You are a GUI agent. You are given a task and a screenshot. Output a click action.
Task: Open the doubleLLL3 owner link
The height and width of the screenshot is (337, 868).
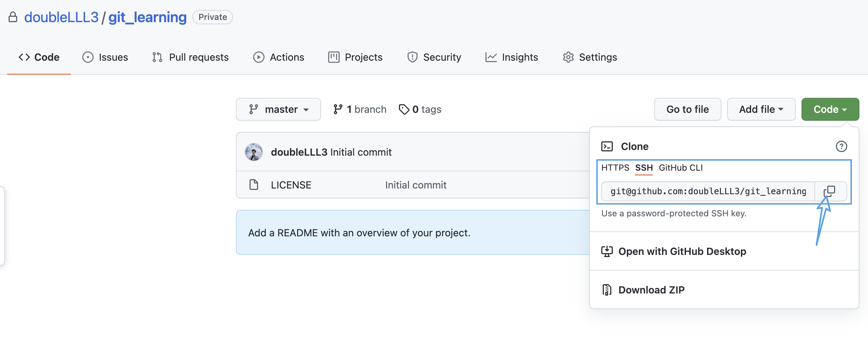coord(61,17)
